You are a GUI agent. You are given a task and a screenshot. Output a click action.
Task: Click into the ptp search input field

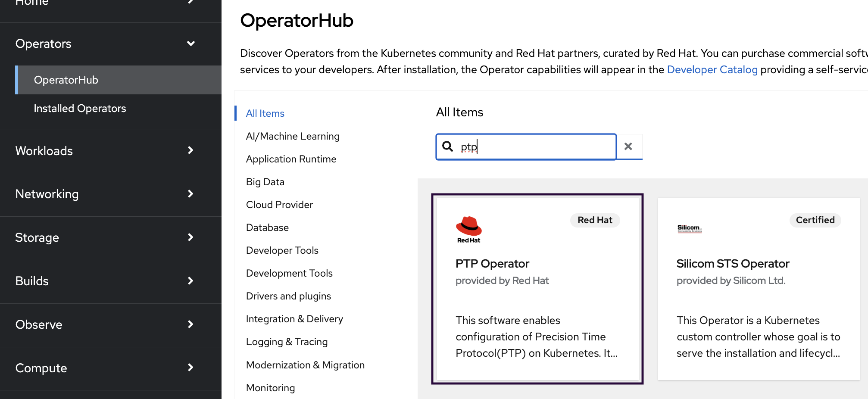(x=539, y=147)
